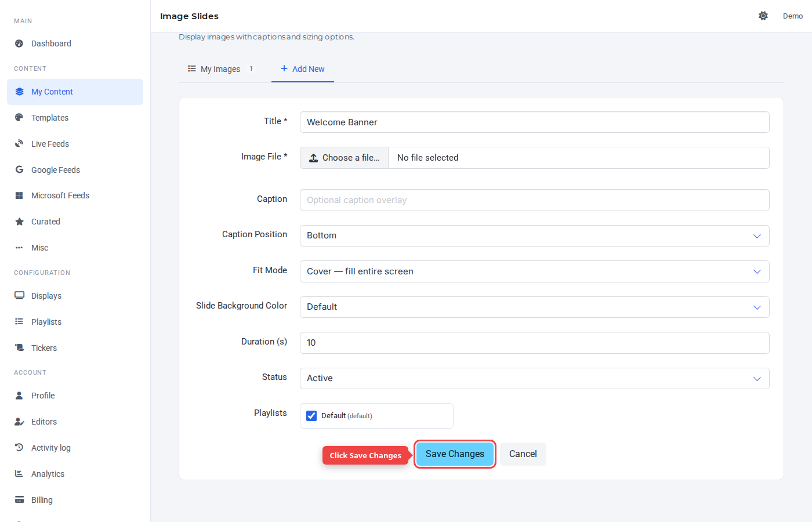Go to Templates in the sidebar

(x=75, y=118)
